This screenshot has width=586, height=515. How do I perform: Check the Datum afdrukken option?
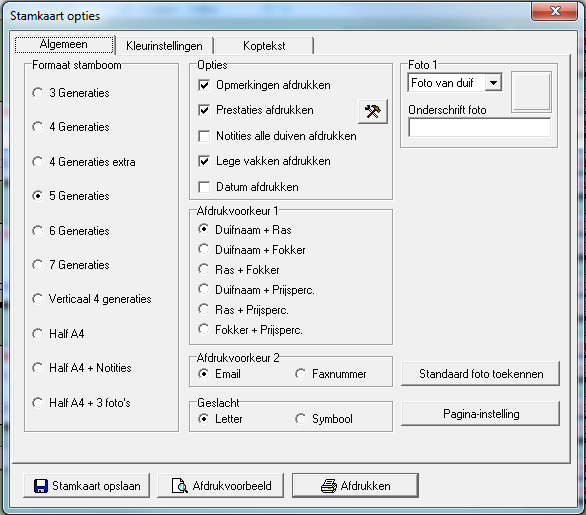pyautogui.click(x=204, y=187)
